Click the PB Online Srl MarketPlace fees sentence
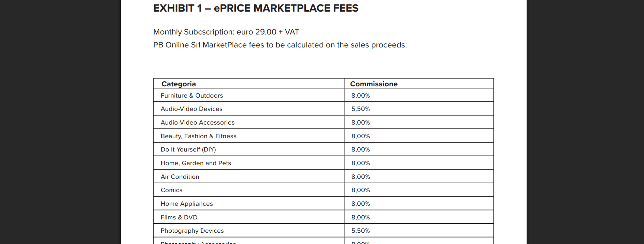This screenshot has width=644, height=244. point(280,45)
